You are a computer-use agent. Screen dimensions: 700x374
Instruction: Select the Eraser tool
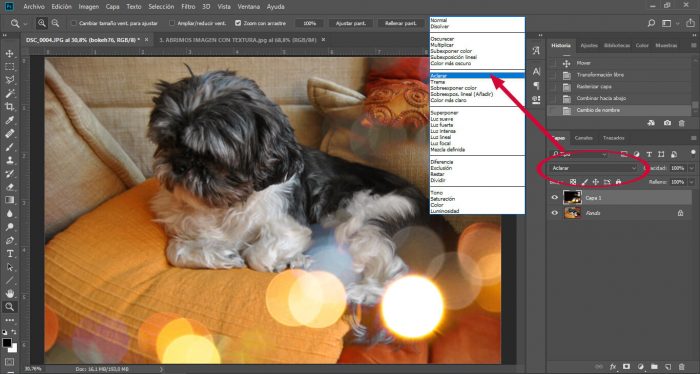click(x=9, y=187)
